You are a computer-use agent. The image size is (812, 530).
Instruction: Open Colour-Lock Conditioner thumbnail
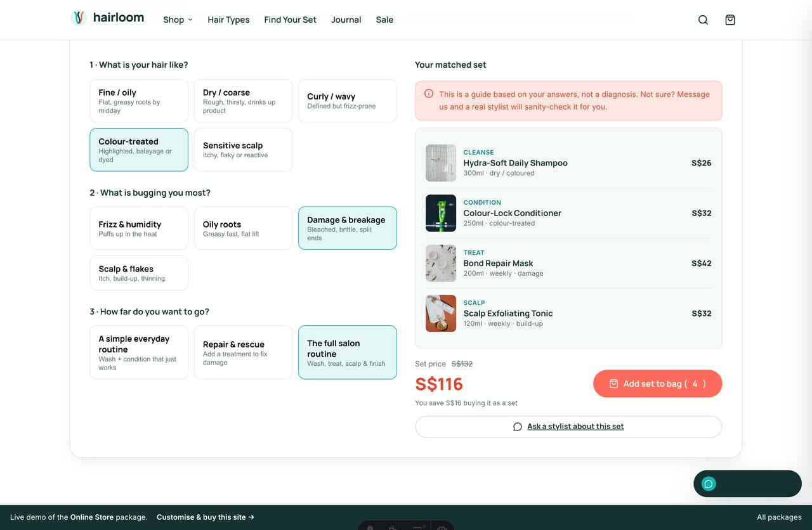coord(441,213)
